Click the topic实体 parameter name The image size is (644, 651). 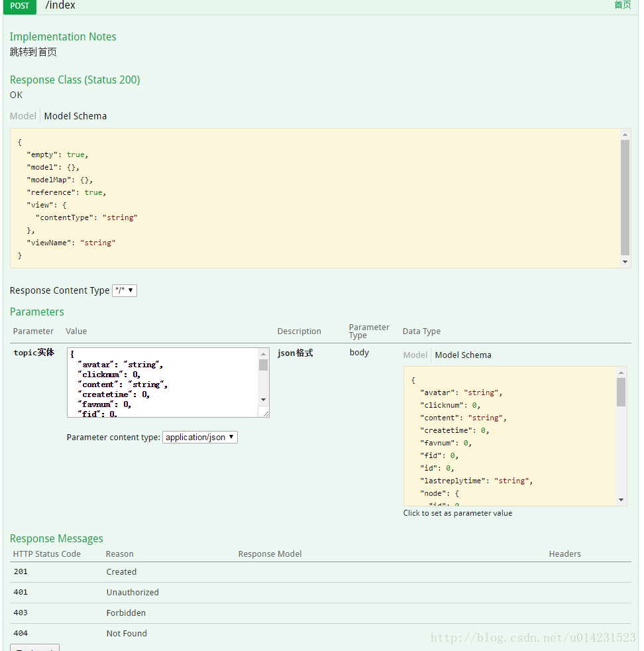point(34,353)
